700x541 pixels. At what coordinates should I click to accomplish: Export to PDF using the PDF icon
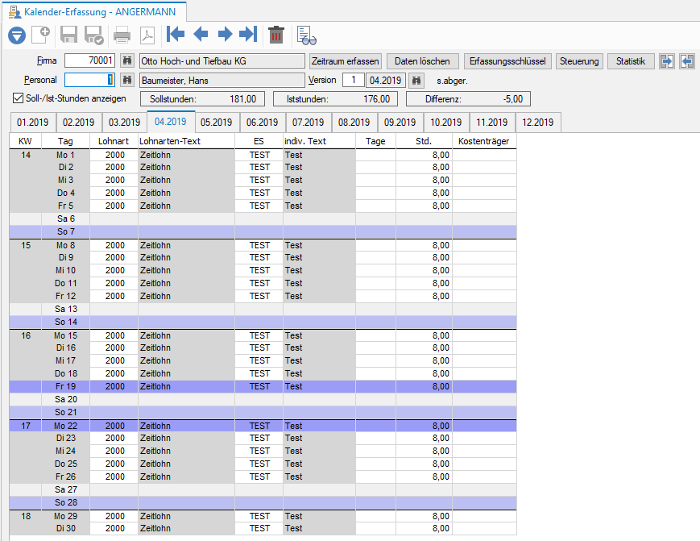(x=147, y=35)
